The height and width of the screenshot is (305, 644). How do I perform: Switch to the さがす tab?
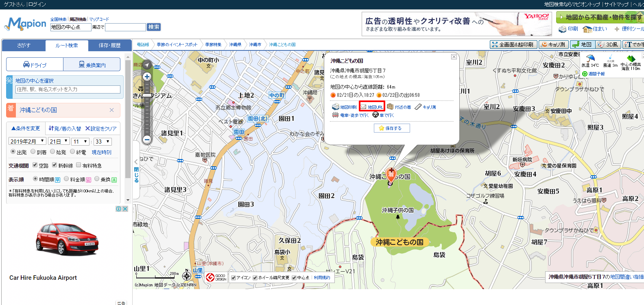pos(24,46)
